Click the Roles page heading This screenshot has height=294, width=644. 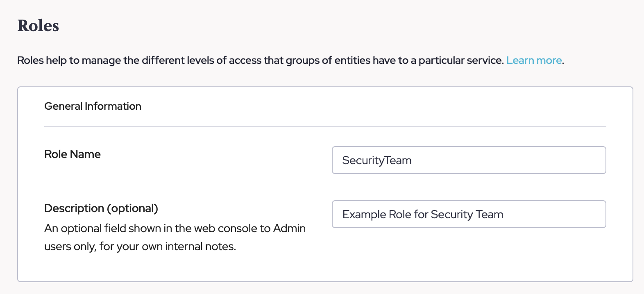point(38,25)
